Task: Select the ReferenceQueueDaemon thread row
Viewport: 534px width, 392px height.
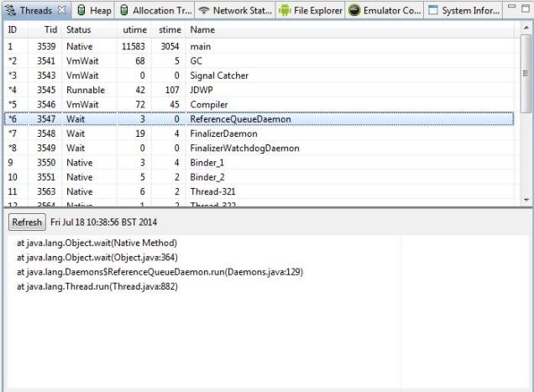Action: tap(259, 119)
